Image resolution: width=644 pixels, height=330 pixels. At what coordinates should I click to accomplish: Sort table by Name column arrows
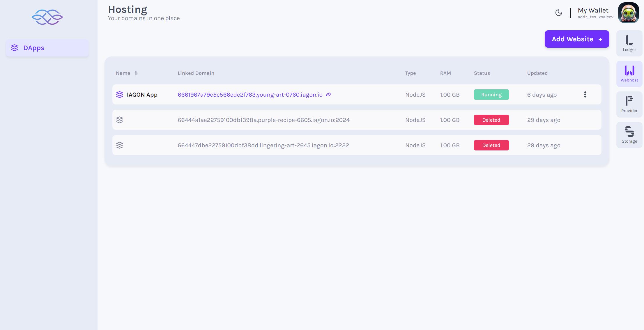(136, 73)
